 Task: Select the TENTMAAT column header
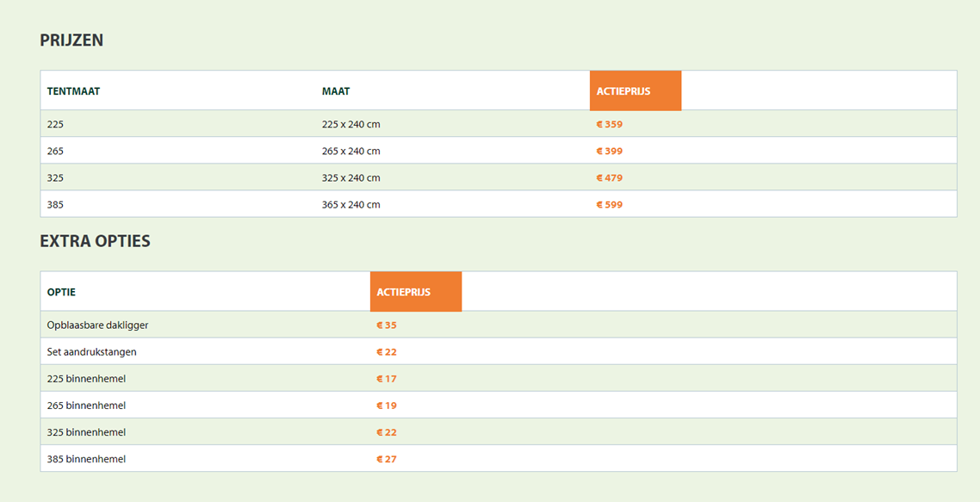73,91
